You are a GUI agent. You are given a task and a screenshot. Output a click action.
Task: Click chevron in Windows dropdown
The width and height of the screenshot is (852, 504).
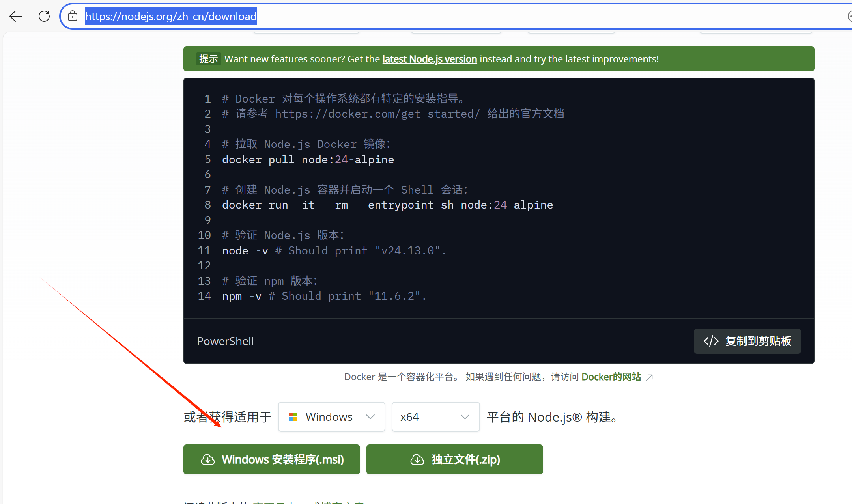pos(370,417)
